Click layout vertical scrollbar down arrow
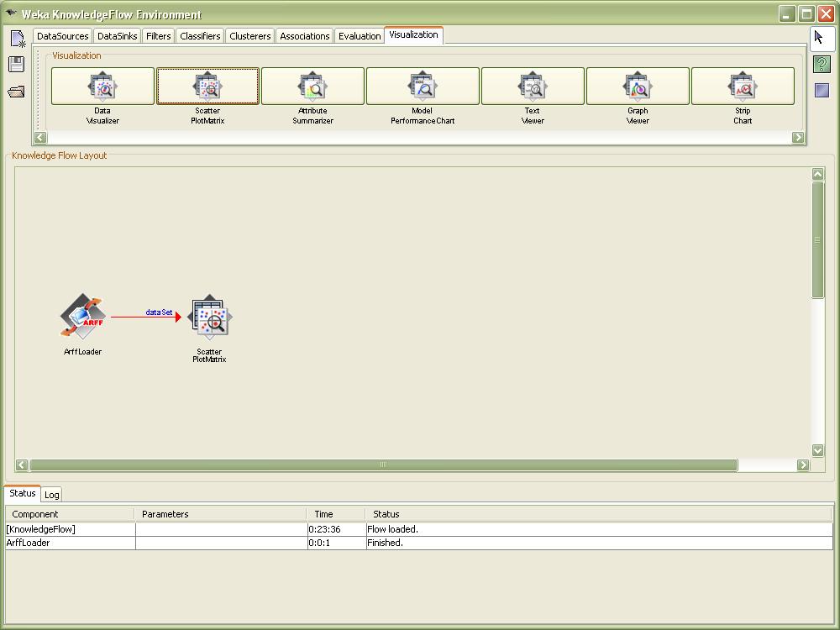The width and height of the screenshot is (840, 630). pyautogui.click(x=818, y=450)
